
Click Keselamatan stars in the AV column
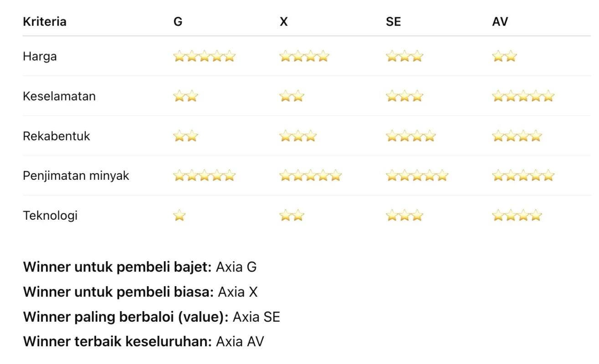523,96
